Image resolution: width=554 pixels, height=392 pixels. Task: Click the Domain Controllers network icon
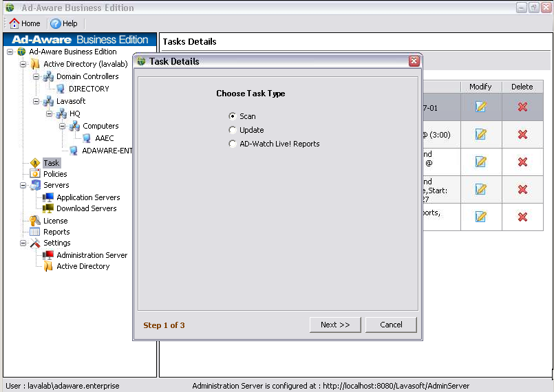(x=48, y=76)
